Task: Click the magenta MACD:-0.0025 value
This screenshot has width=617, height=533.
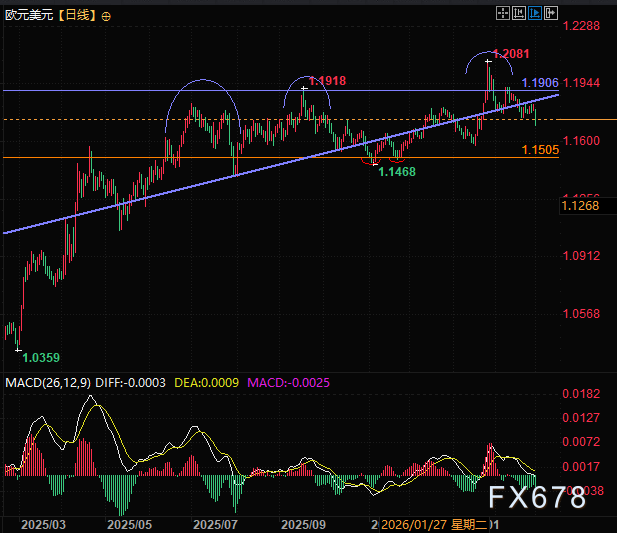Action: [288, 383]
